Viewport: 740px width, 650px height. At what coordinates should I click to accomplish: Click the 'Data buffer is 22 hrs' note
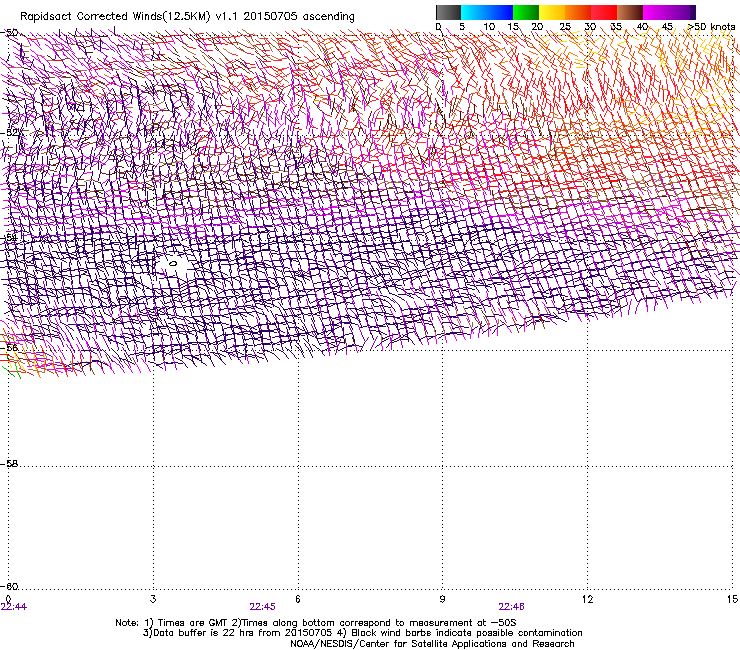362,633
